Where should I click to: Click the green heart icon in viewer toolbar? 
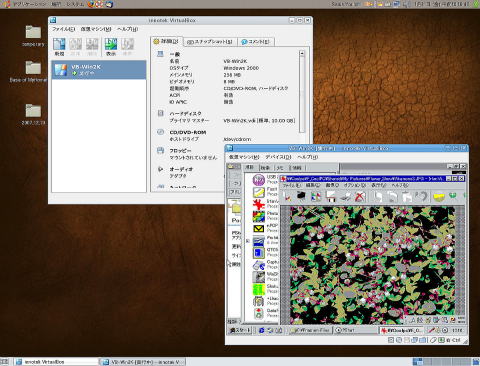[453, 196]
